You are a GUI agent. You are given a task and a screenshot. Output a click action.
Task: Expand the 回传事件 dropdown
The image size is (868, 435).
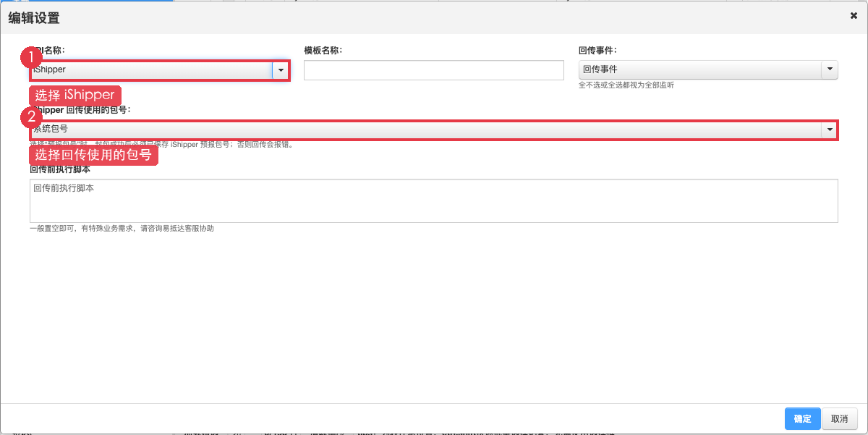(x=708, y=70)
